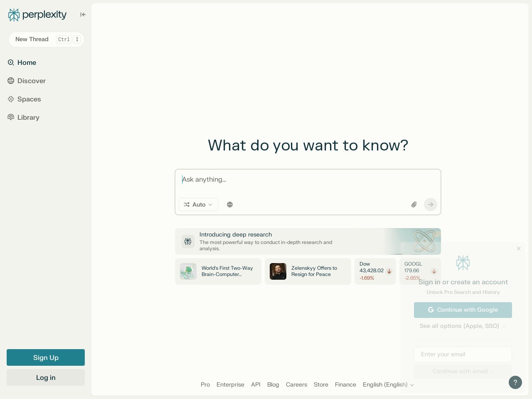Open Introducing deep research banner
This screenshot has width=532, height=399.
(x=308, y=241)
